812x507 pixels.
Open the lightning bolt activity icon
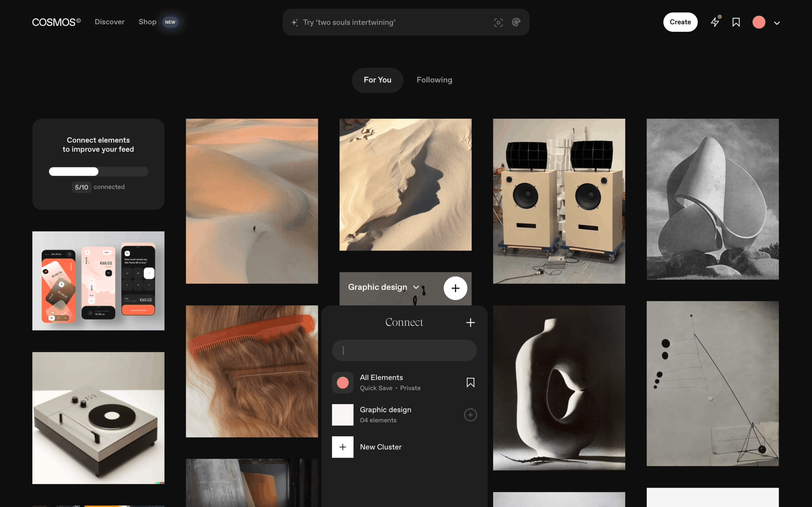coord(715,22)
